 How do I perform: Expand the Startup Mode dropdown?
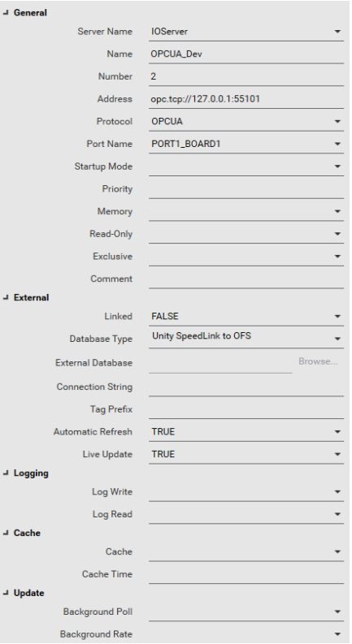pos(246,166)
